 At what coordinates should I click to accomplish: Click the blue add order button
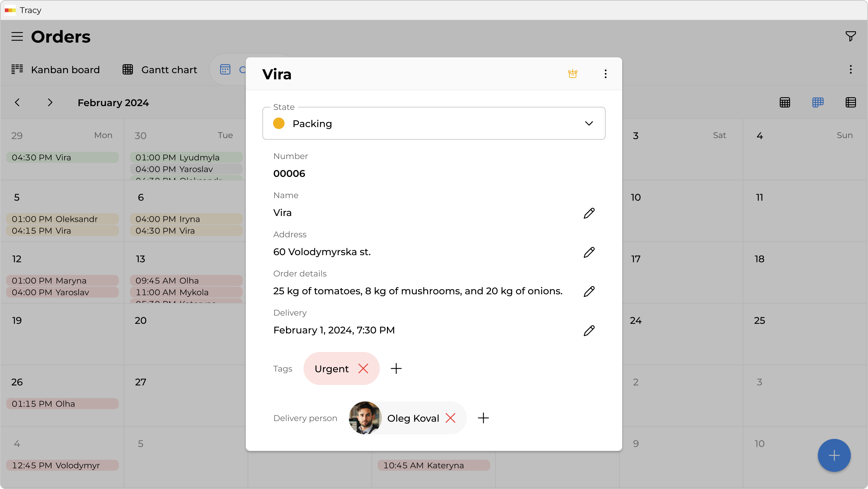[834, 455]
